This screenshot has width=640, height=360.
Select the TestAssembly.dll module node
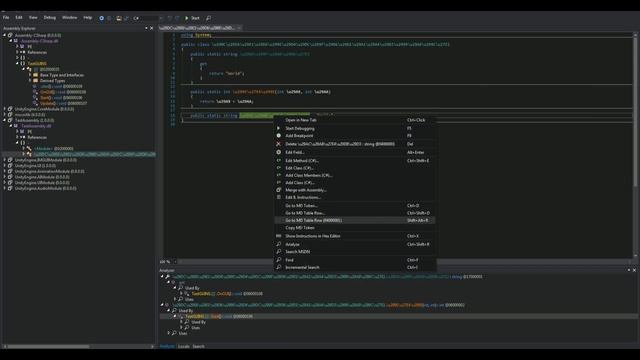36,126
